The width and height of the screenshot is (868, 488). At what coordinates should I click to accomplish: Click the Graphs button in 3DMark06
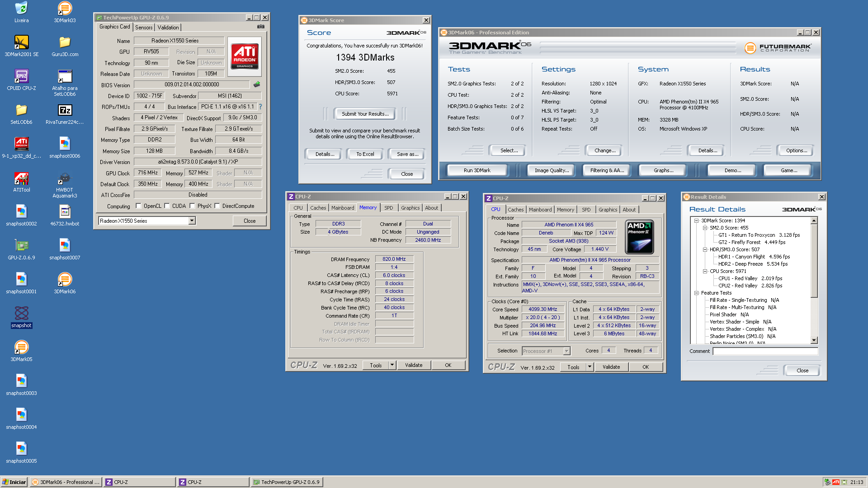663,170
